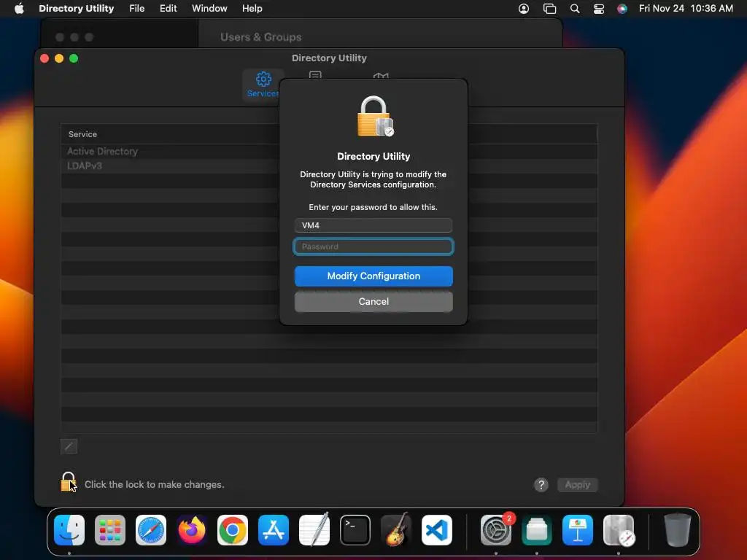Cancel the authentication dialog
This screenshot has width=747, height=560.
point(373,301)
